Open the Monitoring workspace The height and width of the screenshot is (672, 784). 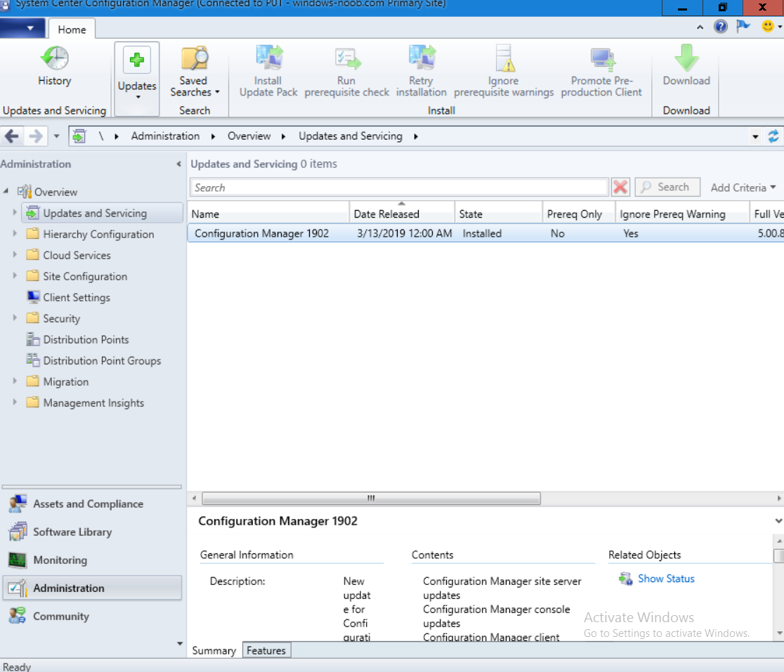pos(92,560)
